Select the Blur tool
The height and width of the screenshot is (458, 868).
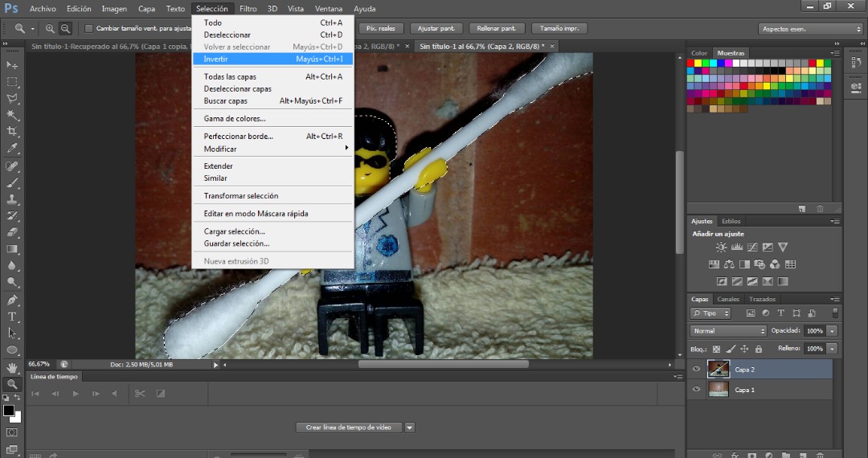pyautogui.click(x=11, y=266)
